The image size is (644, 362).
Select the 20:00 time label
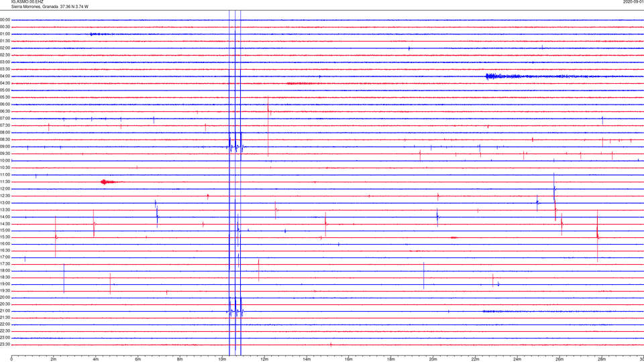[5, 298]
